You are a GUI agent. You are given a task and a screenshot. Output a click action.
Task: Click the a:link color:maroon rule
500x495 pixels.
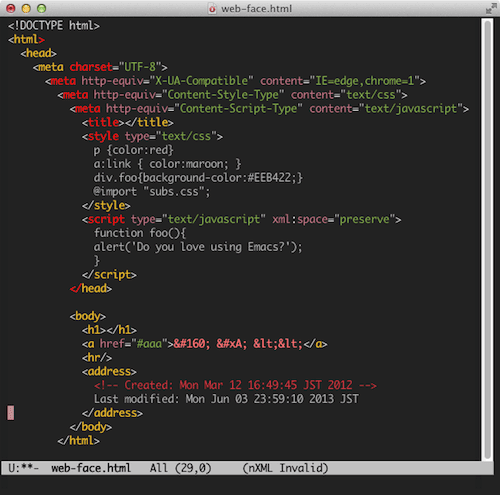coord(167,164)
